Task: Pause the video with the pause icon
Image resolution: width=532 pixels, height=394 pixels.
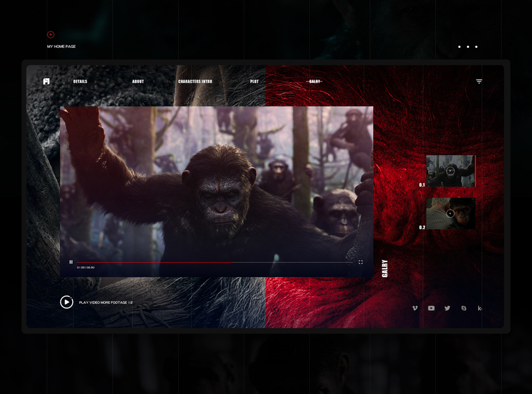Action: 71,262
